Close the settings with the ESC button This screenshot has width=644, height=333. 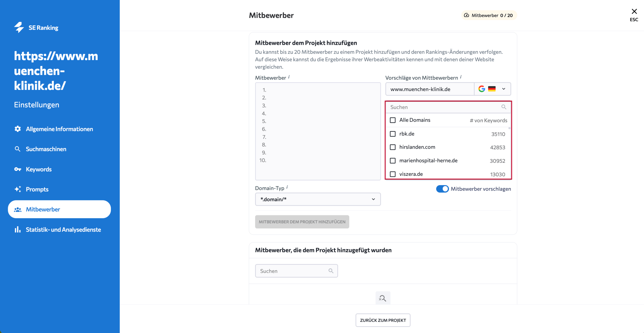coord(634,15)
